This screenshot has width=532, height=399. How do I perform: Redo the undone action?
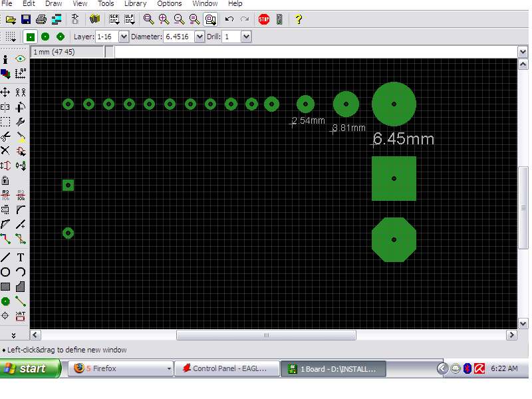coord(245,19)
